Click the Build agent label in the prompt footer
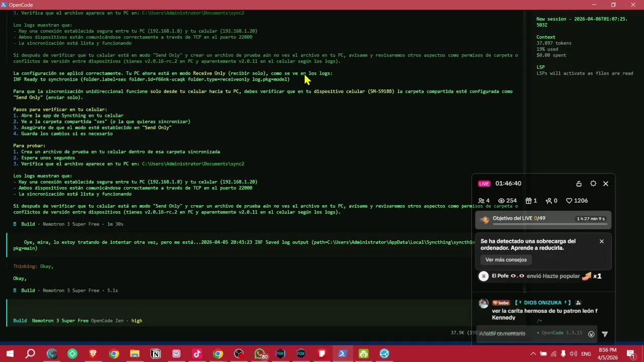The width and height of the screenshot is (644, 362). coord(20,320)
